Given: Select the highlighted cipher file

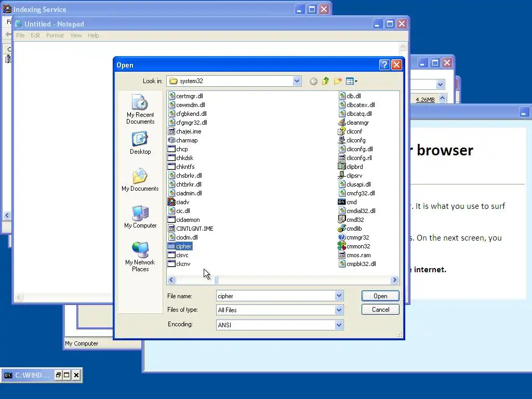Looking at the screenshot, I should pyautogui.click(x=180, y=246).
